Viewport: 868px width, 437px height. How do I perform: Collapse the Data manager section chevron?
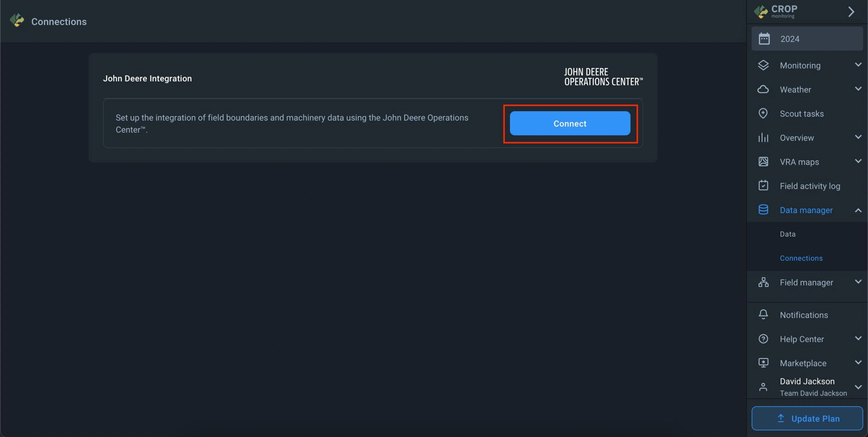click(858, 210)
